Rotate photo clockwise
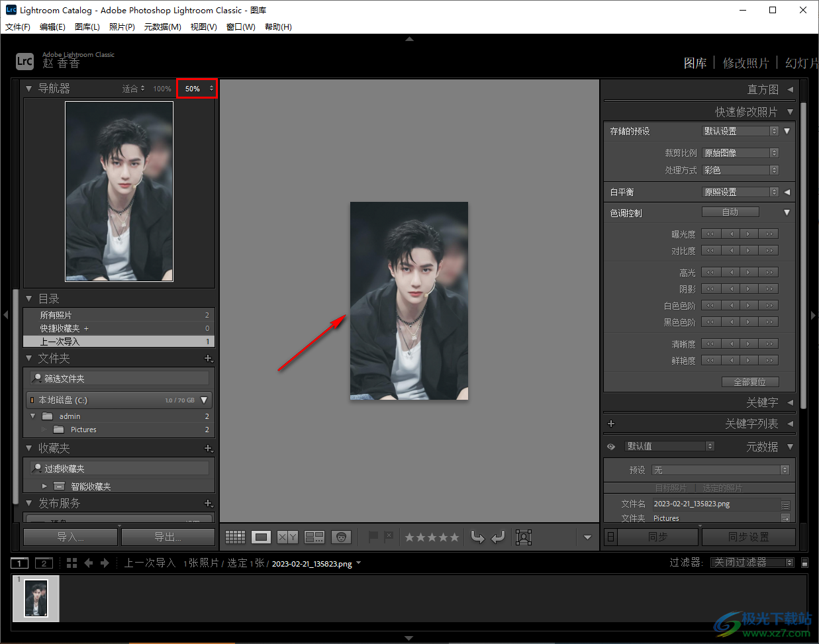 (499, 537)
